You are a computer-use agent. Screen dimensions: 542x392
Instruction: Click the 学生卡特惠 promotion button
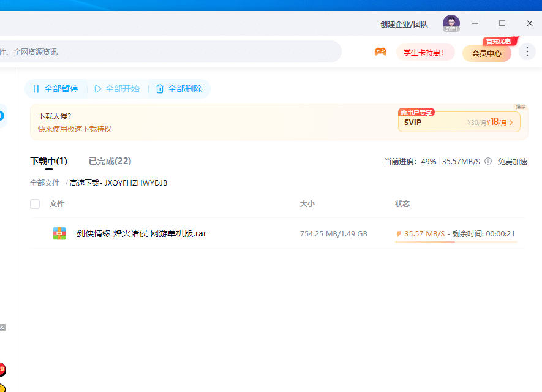(425, 52)
